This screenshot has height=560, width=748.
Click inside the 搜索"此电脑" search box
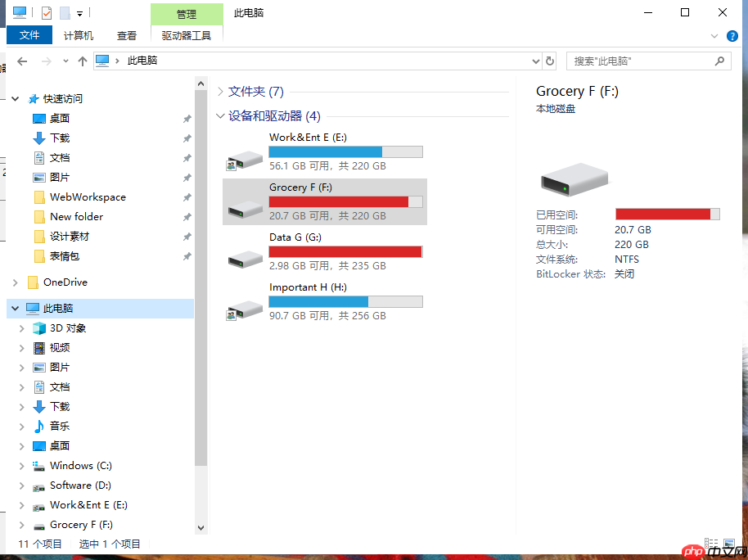(638, 60)
